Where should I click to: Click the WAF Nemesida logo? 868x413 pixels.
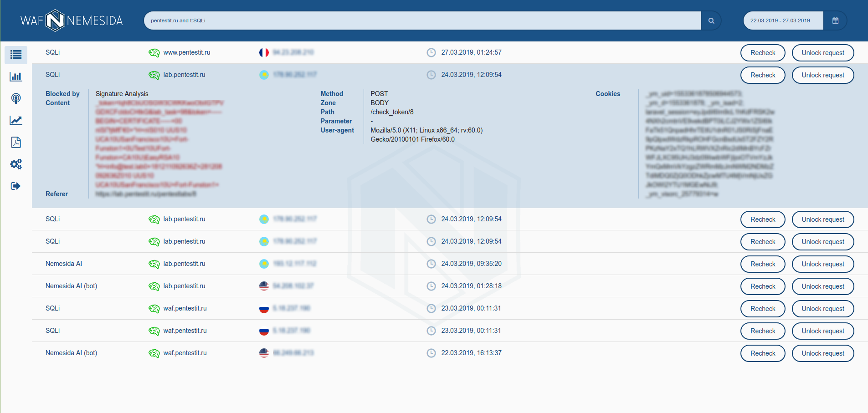(x=72, y=20)
